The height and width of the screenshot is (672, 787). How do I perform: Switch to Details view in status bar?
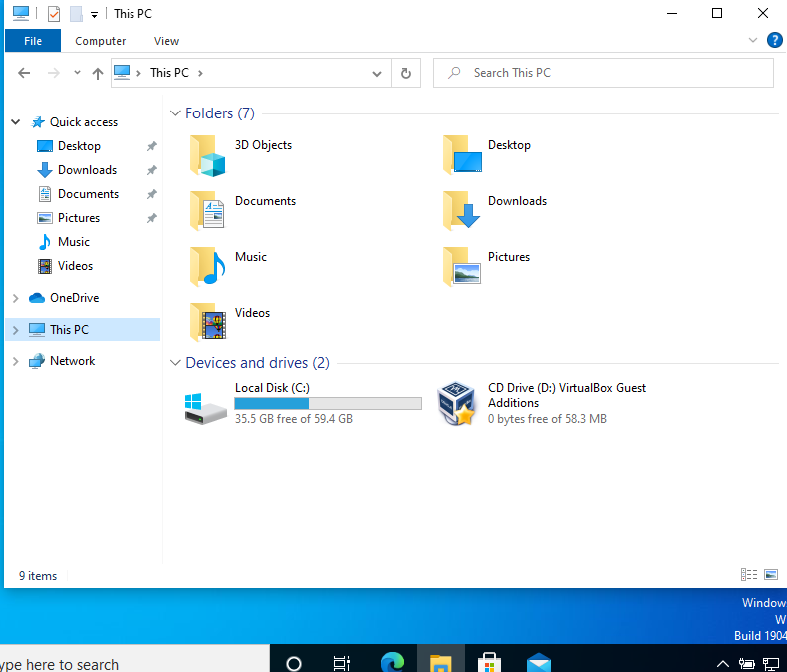(x=749, y=574)
